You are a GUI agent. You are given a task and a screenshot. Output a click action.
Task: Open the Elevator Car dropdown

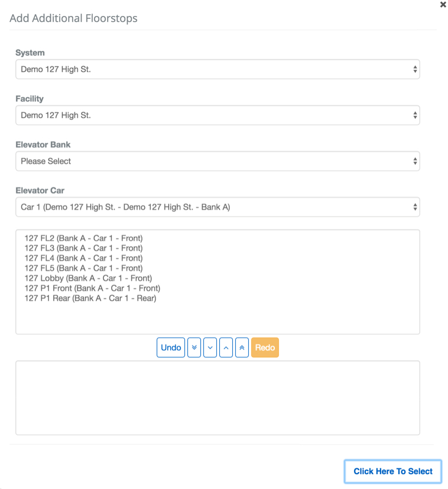[x=217, y=207]
